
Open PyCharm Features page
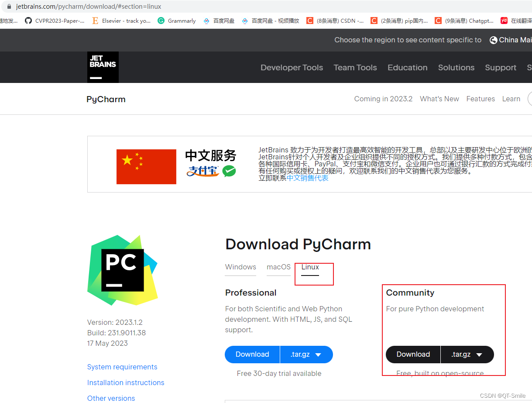[481, 99]
